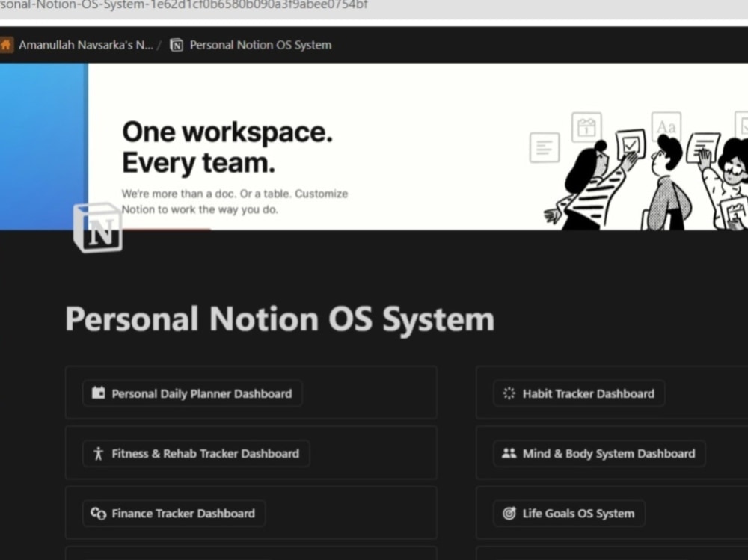Viewport: 748px width, 560px height.
Task: Click the walking-person icon on Fitness & Rehab Tracker
Action: pos(98,453)
